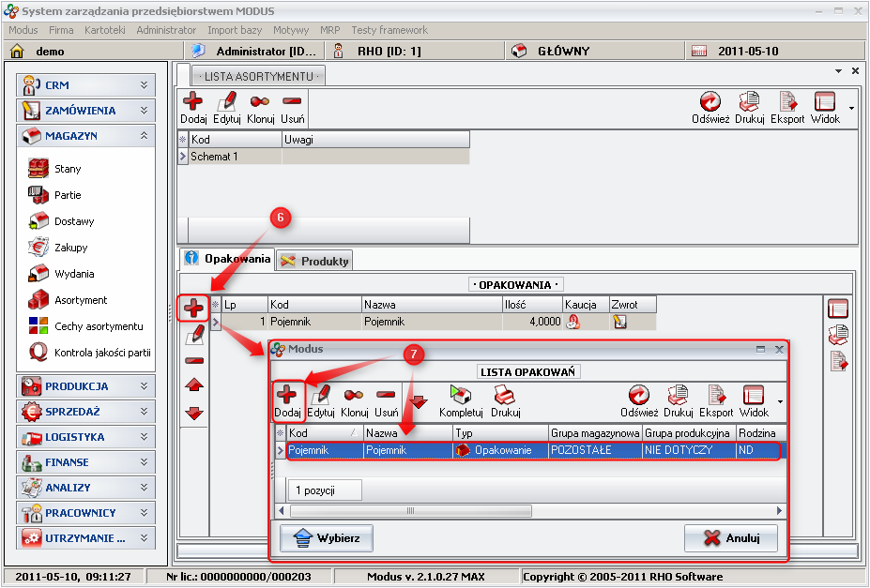Expand the FINANSE sidebar section

(86, 462)
